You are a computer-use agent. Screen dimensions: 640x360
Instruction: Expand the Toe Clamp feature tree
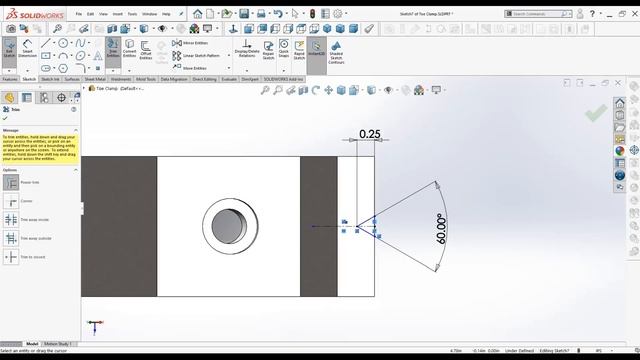coord(84,88)
